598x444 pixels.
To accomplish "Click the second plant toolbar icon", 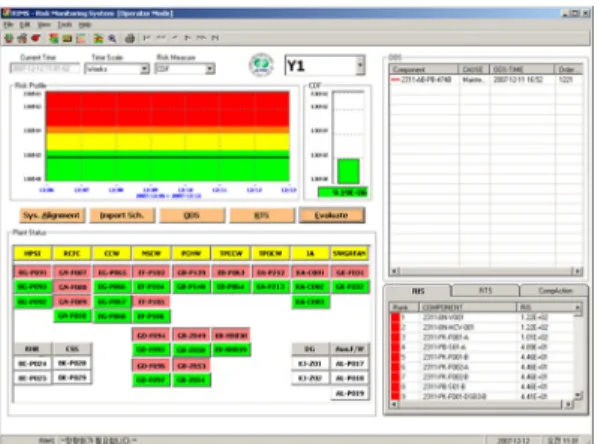I will point(23,38).
